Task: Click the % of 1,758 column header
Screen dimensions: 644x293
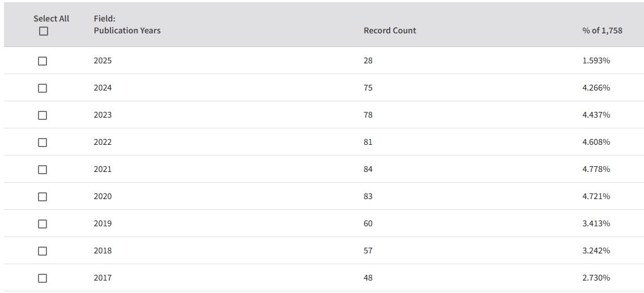Action: click(x=602, y=31)
